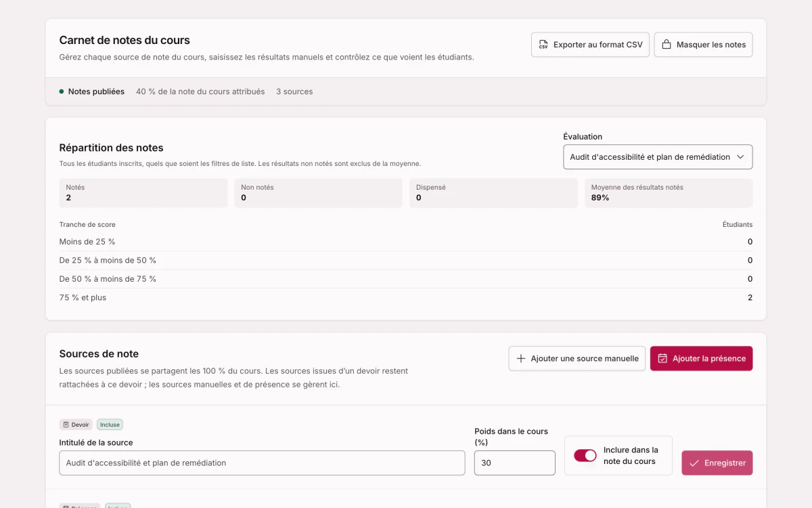Click the Sources de note heading

99,354
